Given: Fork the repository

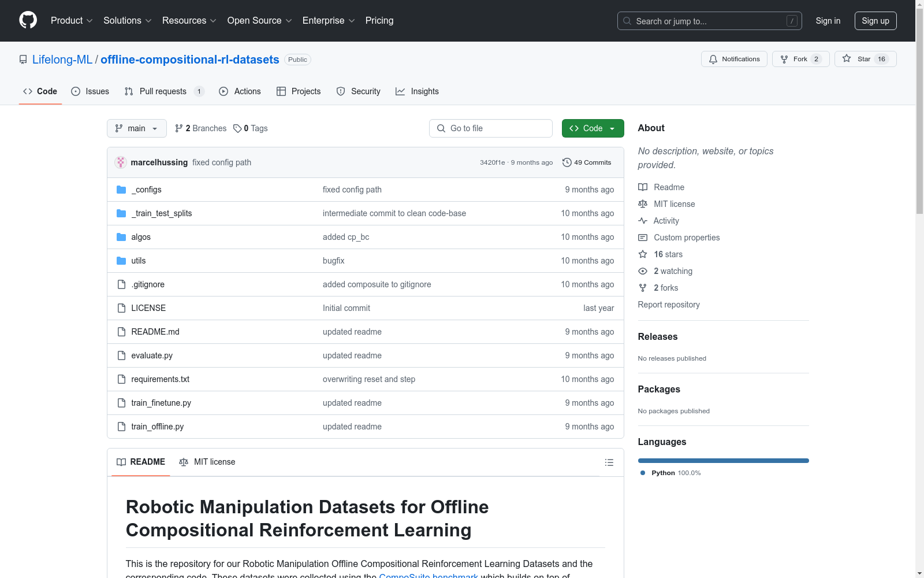Looking at the screenshot, I should (800, 59).
